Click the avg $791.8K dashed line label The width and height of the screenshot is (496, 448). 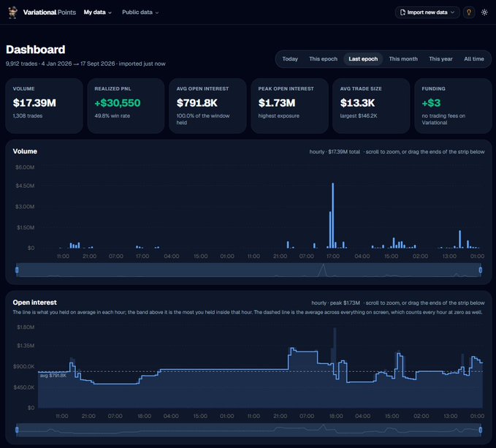(53, 376)
